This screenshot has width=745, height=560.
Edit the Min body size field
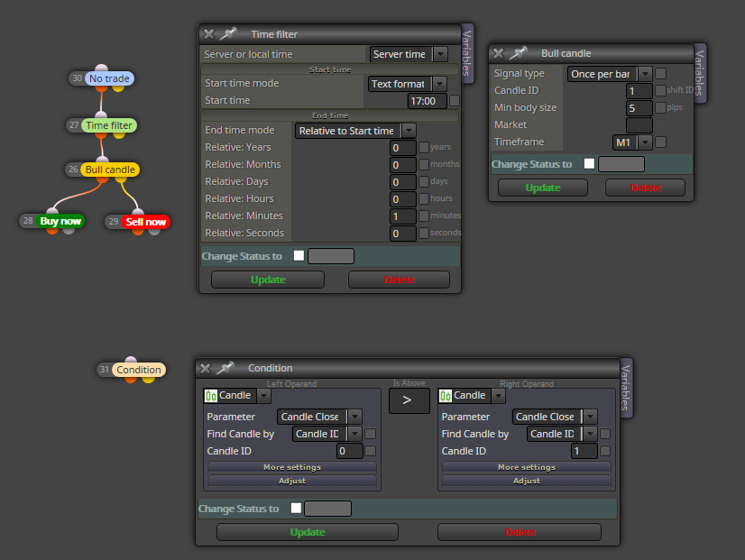639,108
